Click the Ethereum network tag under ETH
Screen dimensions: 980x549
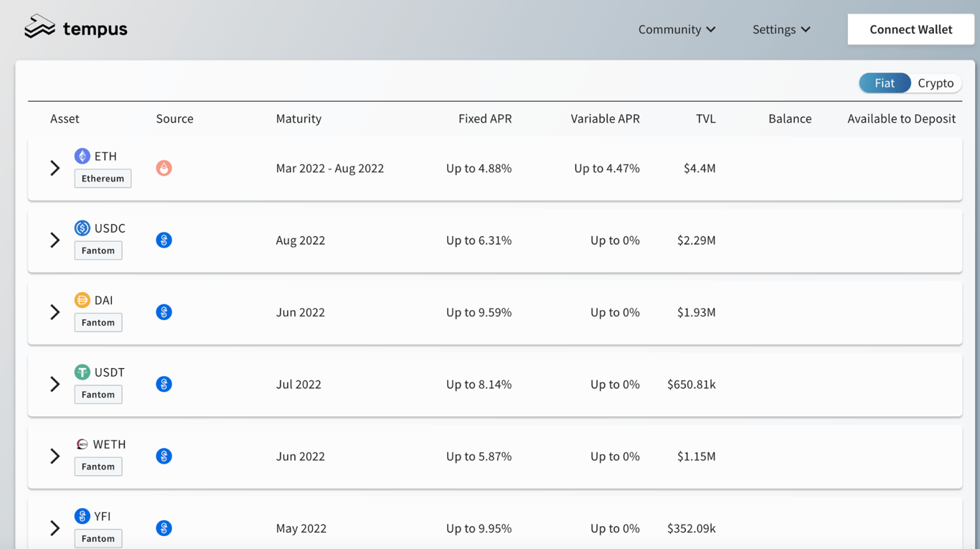[x=103, y=179]
